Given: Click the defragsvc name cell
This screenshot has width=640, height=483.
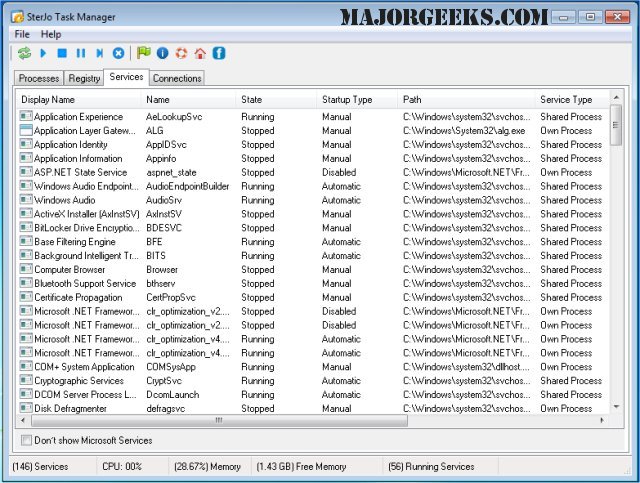Looking at the screenshot, I should (x=166, y=408).
